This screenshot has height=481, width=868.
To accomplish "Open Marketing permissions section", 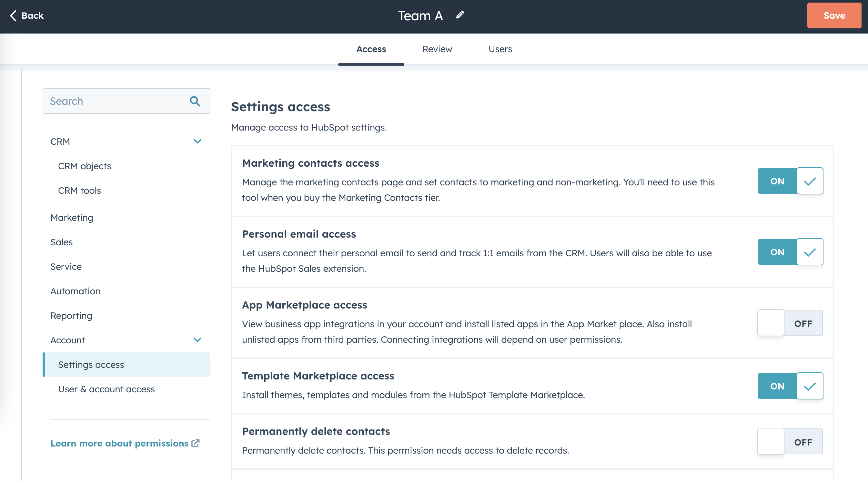I will [x=72, y=218].
